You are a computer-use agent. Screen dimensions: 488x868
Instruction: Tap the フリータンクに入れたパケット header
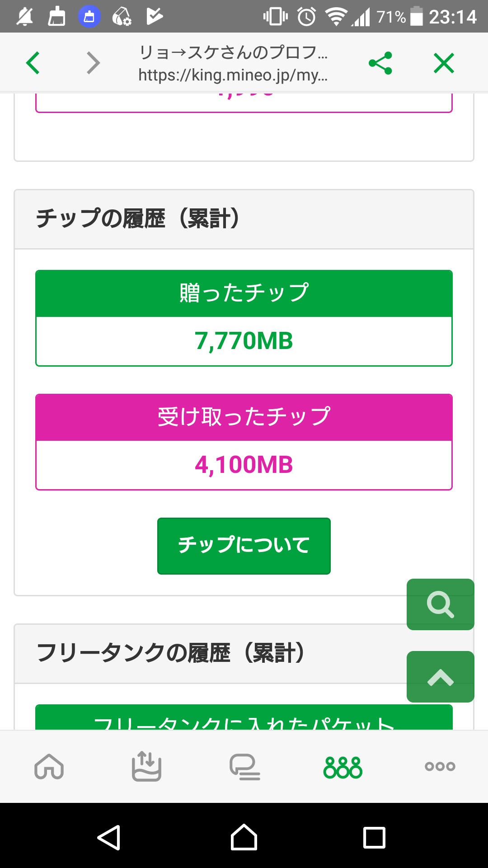[244, 719]
